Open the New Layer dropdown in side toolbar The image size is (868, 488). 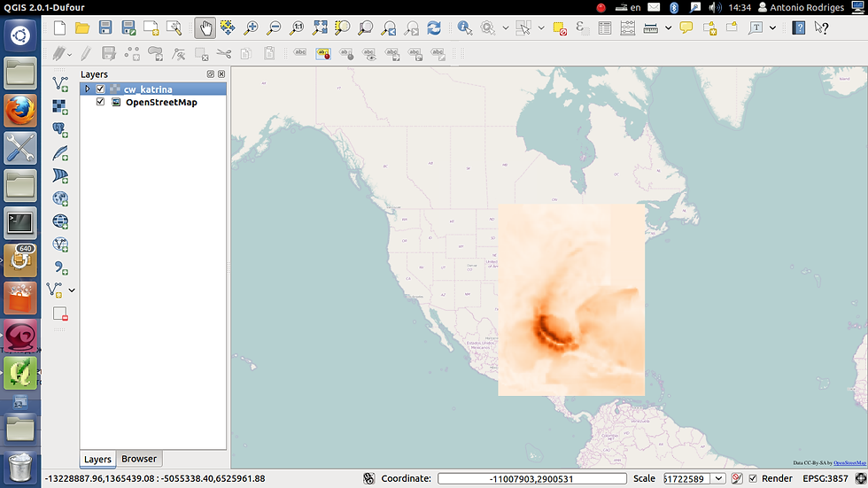click(72, 290)
